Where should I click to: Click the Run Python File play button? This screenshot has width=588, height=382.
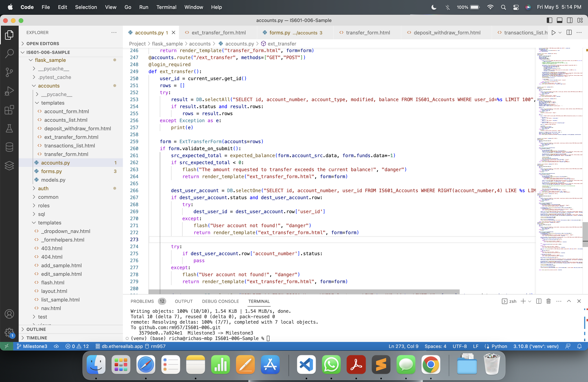click(x=553, y=33)
